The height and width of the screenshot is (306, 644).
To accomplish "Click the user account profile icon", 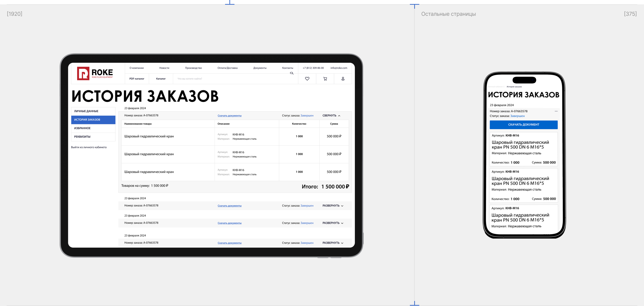I will (x=343, y=79).
